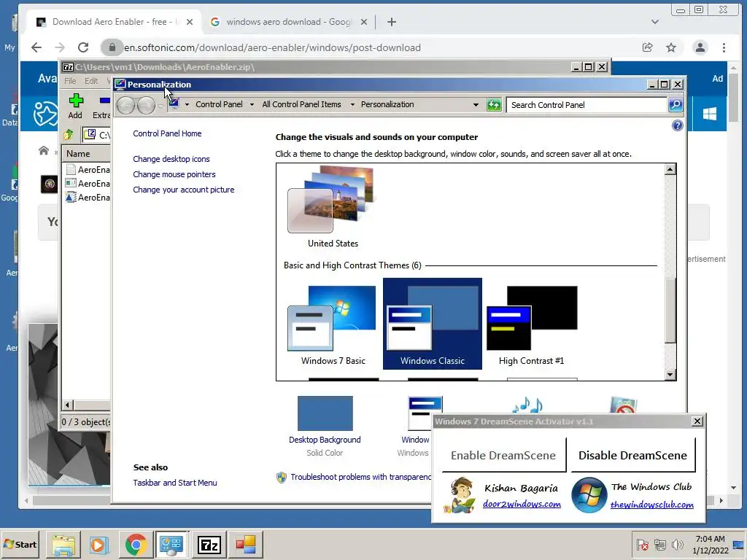Click the Chrome back arrow icon

pyautogui.click(x=36, y=47)
